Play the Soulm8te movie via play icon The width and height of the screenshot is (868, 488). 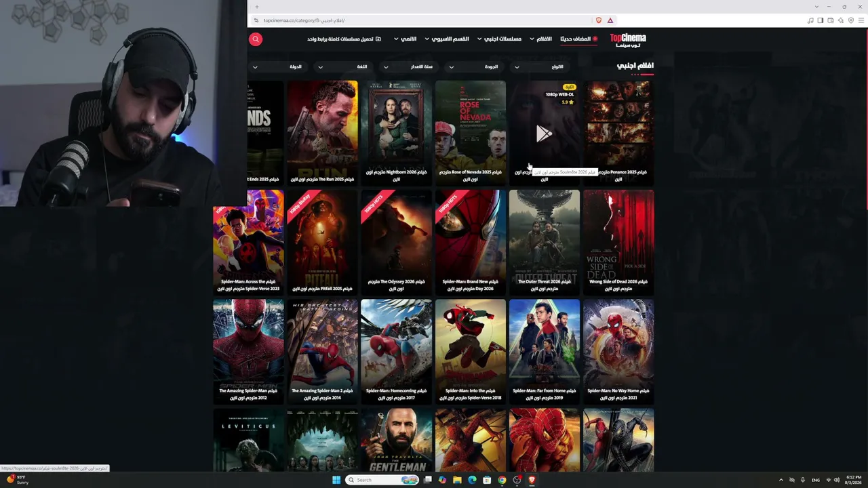coord(544,134)
